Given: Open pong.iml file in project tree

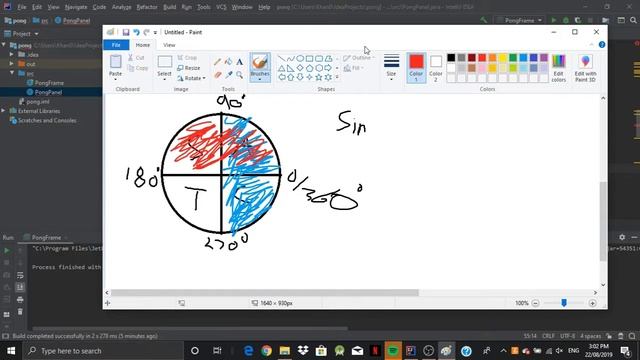Looking at the screenshot, I should (x=34, y=102).
